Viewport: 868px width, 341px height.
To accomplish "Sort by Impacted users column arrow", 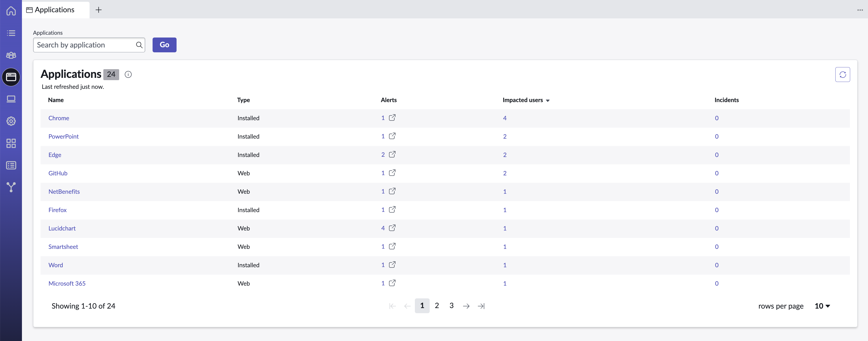I will coord(548,100).
